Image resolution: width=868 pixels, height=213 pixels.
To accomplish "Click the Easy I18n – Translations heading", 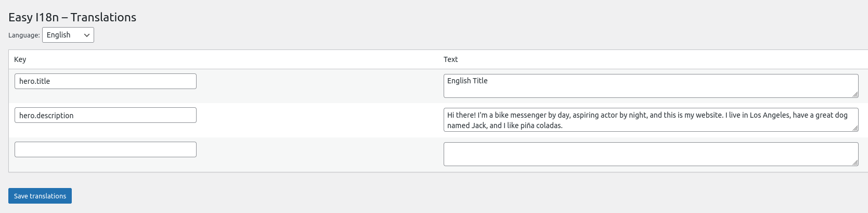I will click(x=72, y=17).
